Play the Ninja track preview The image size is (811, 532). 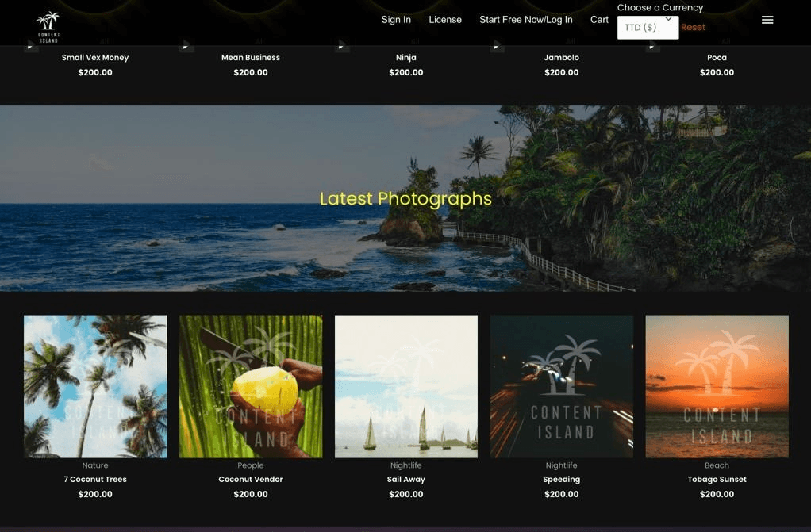pyautogui.click(x=342, y=46)
